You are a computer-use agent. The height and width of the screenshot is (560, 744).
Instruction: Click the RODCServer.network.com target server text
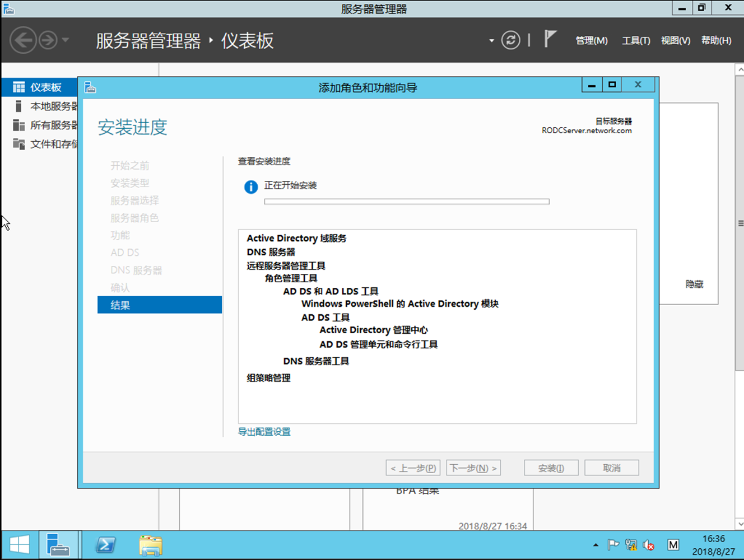(x=587, y=130)
